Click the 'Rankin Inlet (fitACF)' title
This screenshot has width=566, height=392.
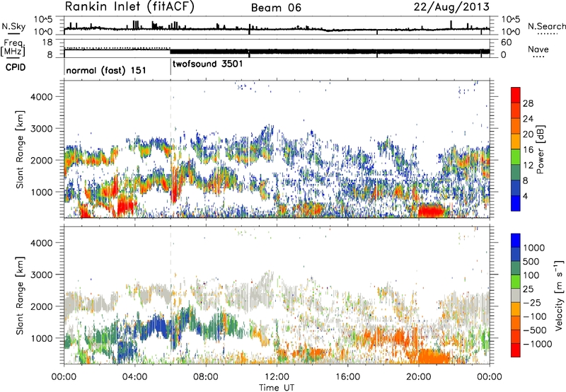point(129,7)
